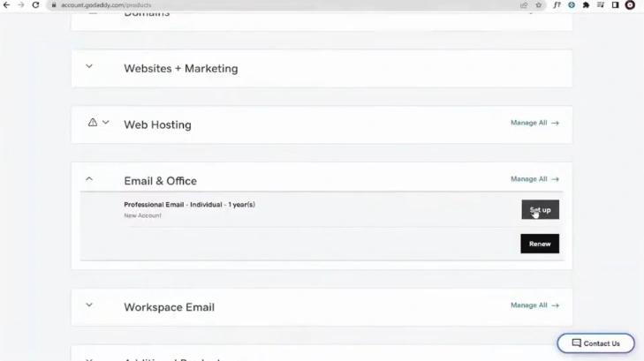Open the browser profile avatar

(x=630, y=5)
